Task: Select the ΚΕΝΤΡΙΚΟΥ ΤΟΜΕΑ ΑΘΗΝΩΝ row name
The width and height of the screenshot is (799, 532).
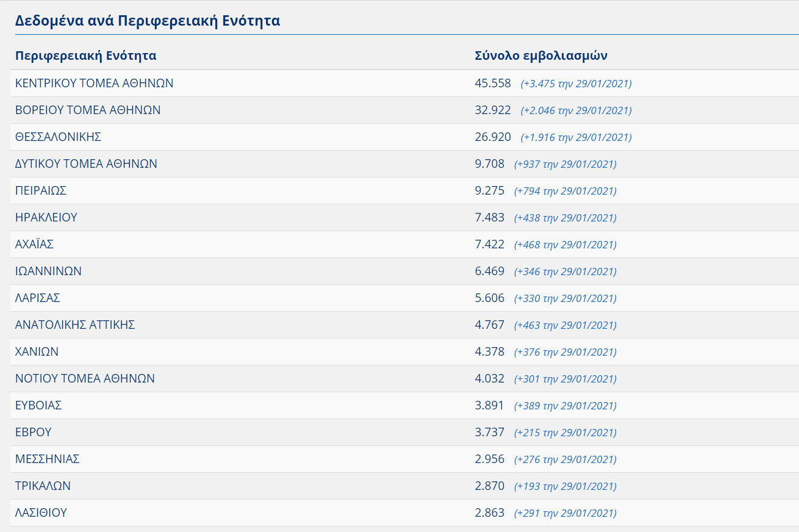Action: coord(94,84)
